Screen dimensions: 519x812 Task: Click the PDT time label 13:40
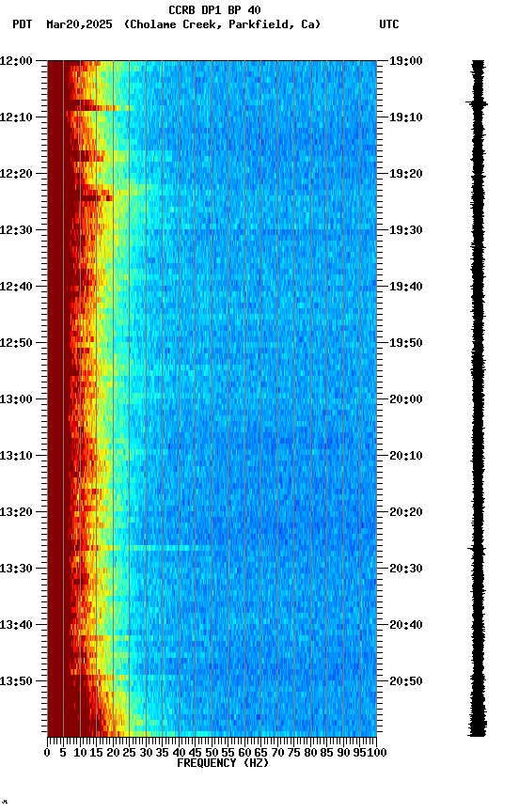(x=16, y=625)
